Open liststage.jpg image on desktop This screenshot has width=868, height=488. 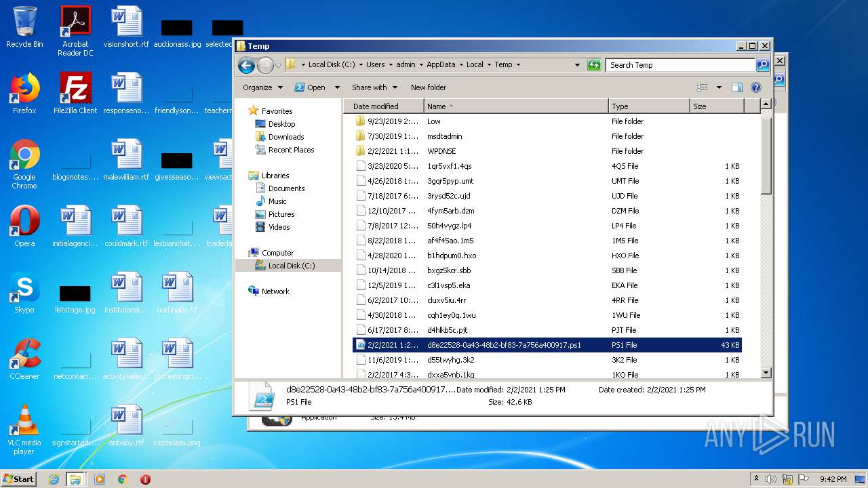click(75, 298)
